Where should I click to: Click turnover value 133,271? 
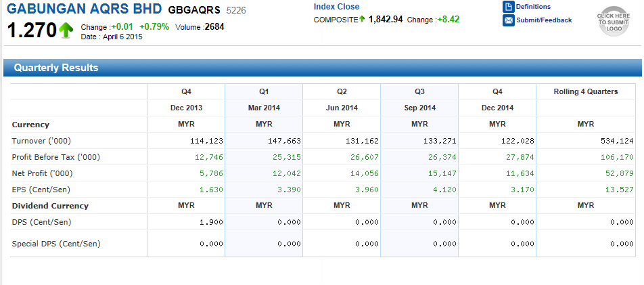click(x=440, y=141)
